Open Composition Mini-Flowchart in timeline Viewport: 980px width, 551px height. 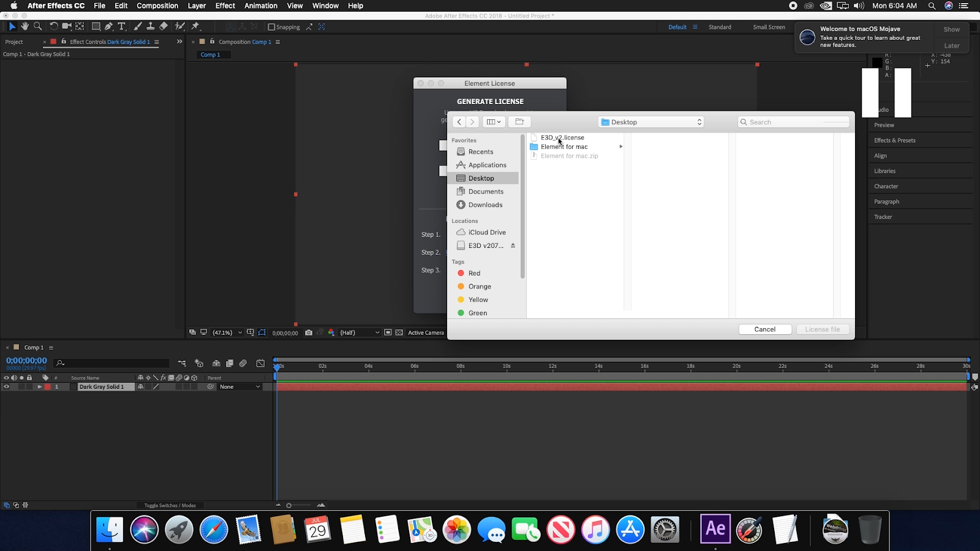point(182,363)
